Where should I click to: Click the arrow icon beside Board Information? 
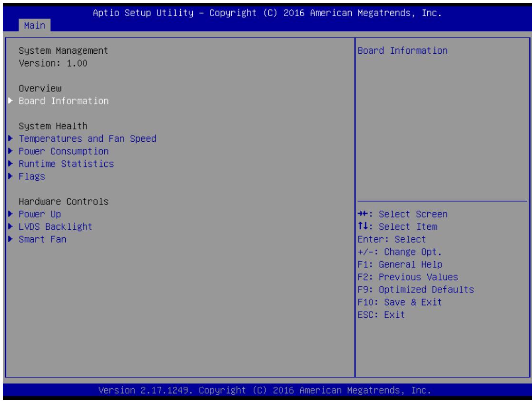[10, 101]
